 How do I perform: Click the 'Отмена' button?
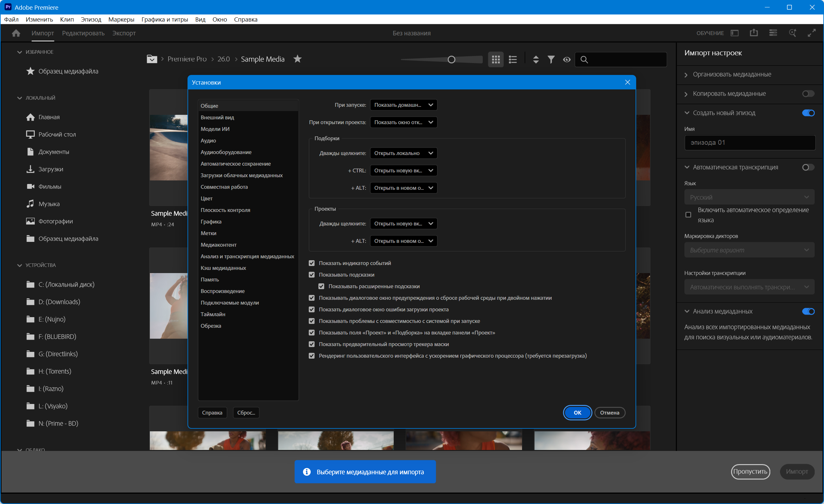(609, 412)
